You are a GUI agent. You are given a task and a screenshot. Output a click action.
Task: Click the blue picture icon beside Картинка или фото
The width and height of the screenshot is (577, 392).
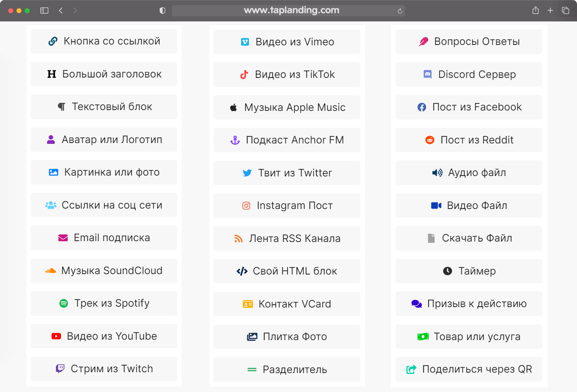[54, 172]
